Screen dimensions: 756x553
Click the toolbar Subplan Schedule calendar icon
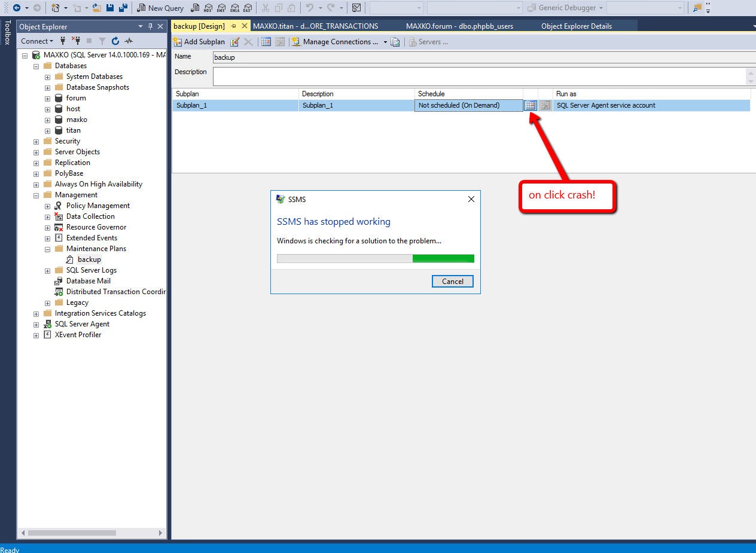click(266, 42)
